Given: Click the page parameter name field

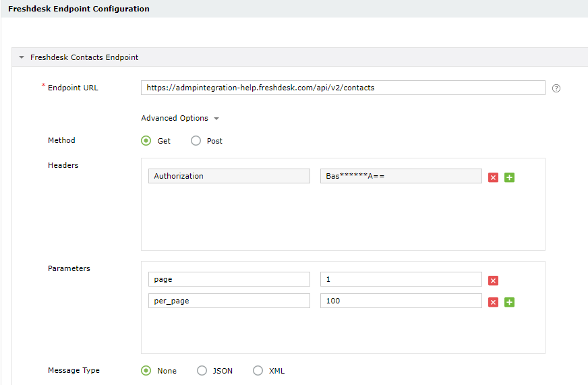Looking at the screenshot, I should 229,279.
